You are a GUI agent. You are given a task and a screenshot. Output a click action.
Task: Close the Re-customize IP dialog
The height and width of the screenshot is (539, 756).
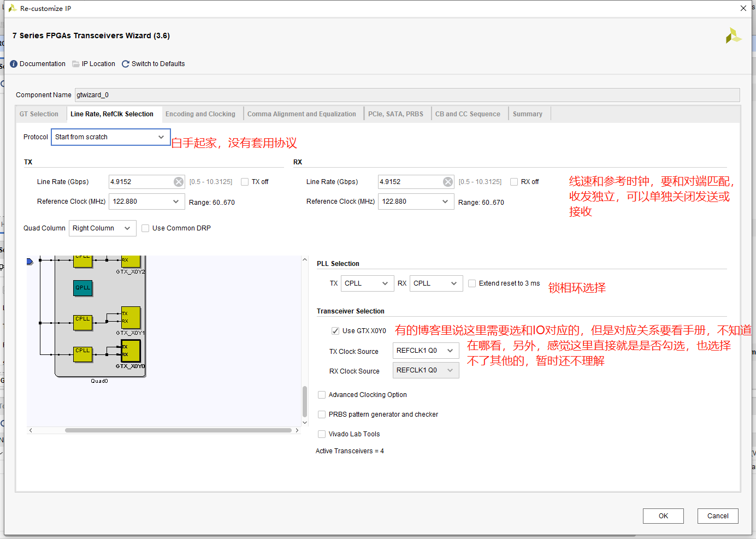point(743,8)
